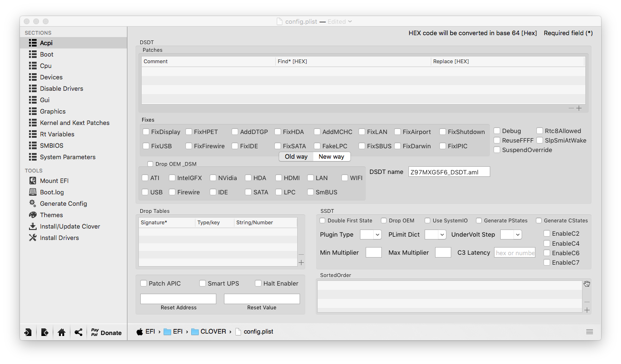Click the DSDT name input field

[449, 172]
